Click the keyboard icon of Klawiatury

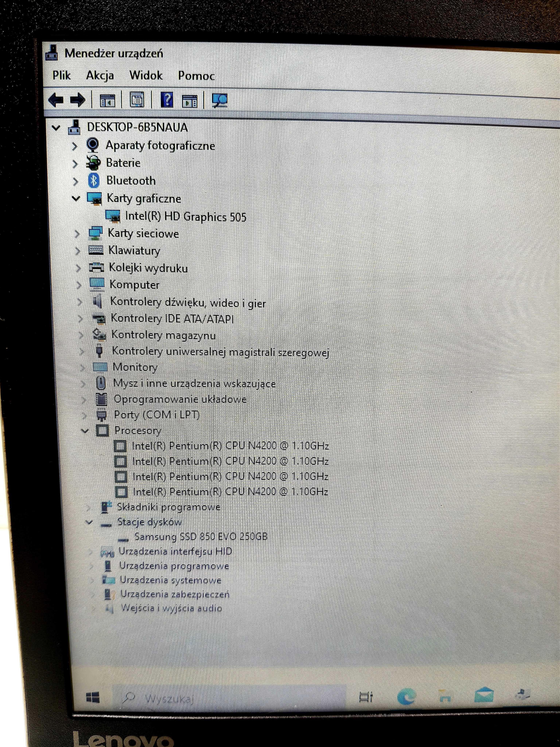(x=96, y=250)
